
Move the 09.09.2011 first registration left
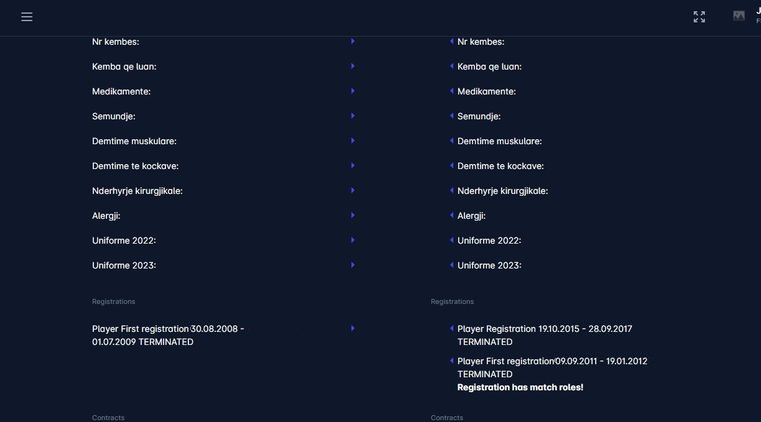click(451, 361)
